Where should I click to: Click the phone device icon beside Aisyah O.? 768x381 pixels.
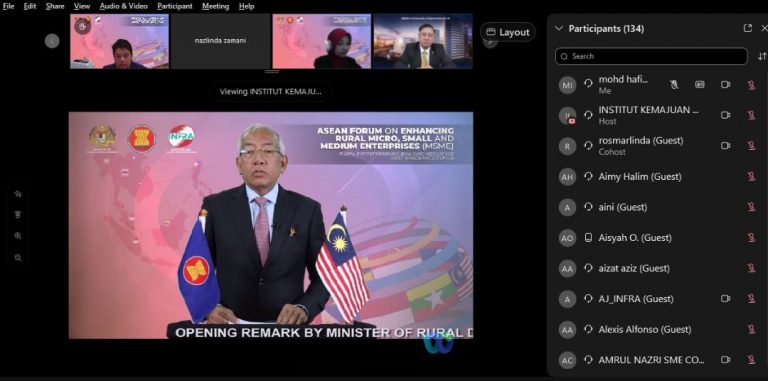[x=588, y=238]
